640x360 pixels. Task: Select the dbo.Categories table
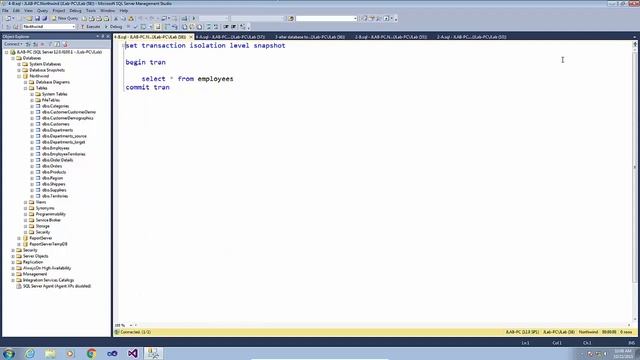(x=56, y=106)
